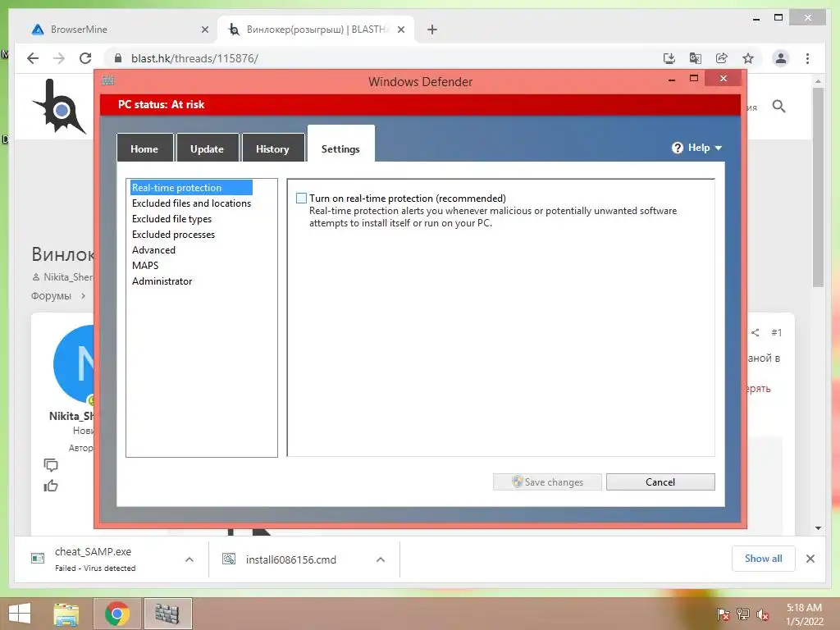Select Excluded processes
Screen dimensions: 840x630
pyautogui.click(x=173, y=234)
